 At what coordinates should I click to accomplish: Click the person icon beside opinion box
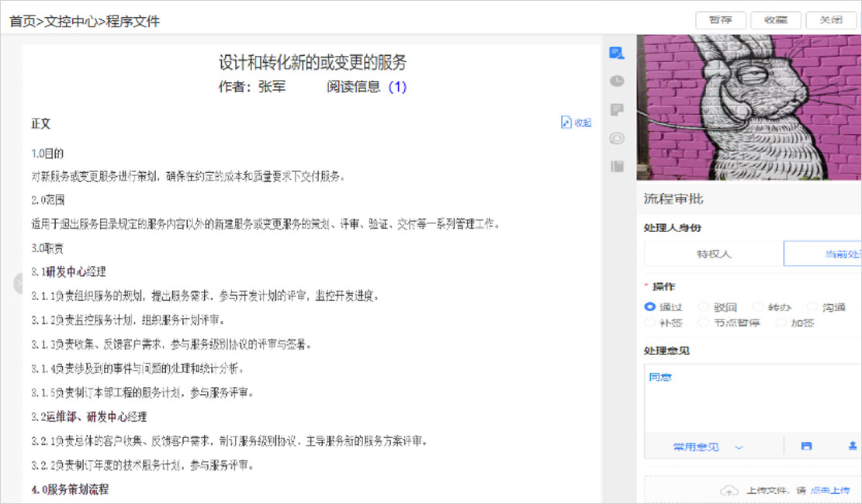click(852, 447)
